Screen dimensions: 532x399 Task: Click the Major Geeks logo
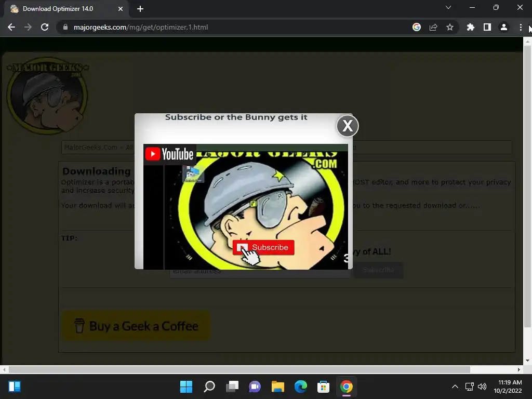pyautogui.click(x=47, y=96)
